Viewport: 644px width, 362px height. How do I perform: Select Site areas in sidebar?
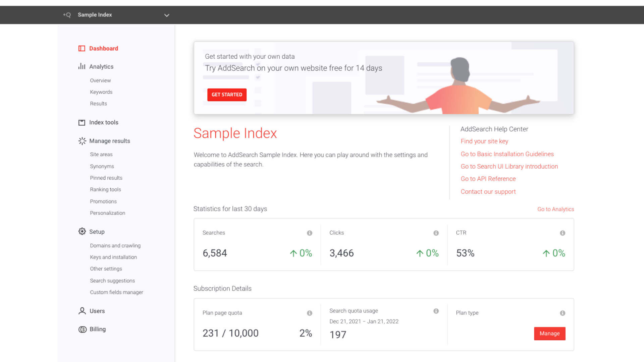[101, 154]
